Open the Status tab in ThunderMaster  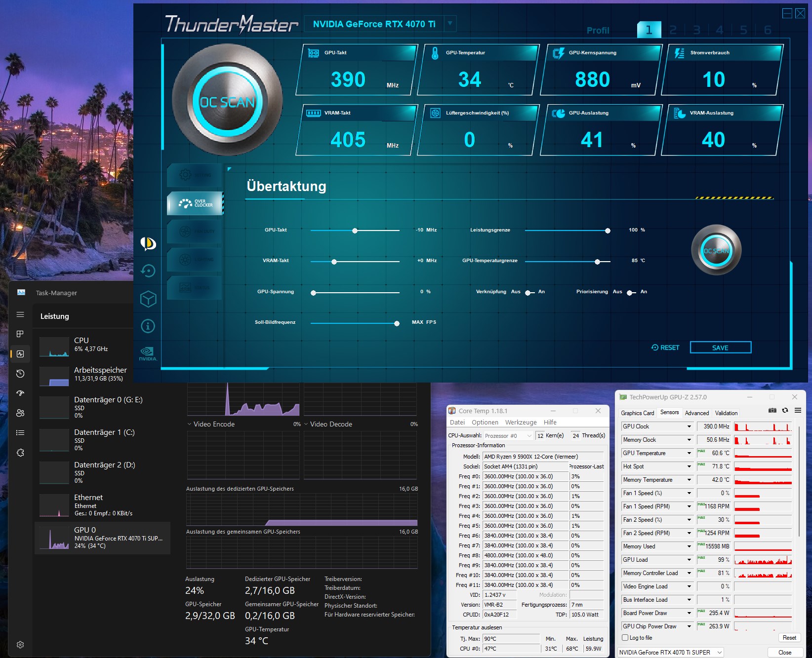pos(195,287)
